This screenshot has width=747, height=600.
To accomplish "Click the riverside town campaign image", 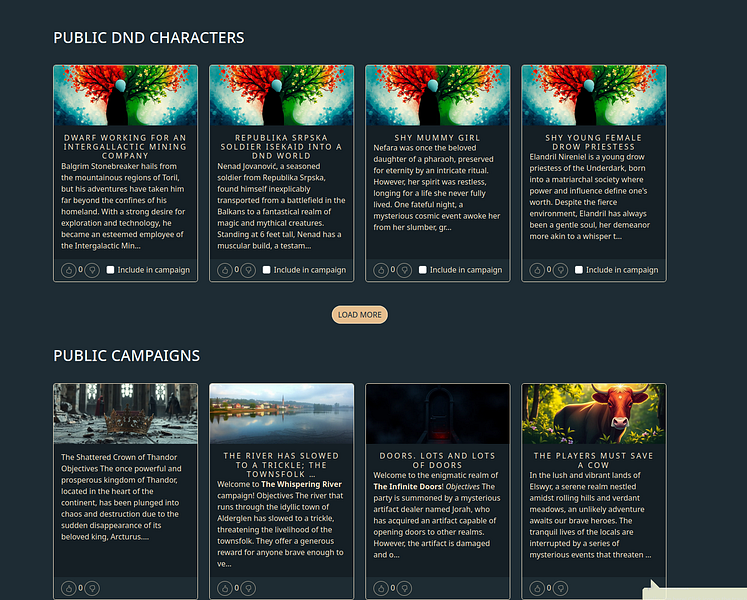I will pos(282,414).
